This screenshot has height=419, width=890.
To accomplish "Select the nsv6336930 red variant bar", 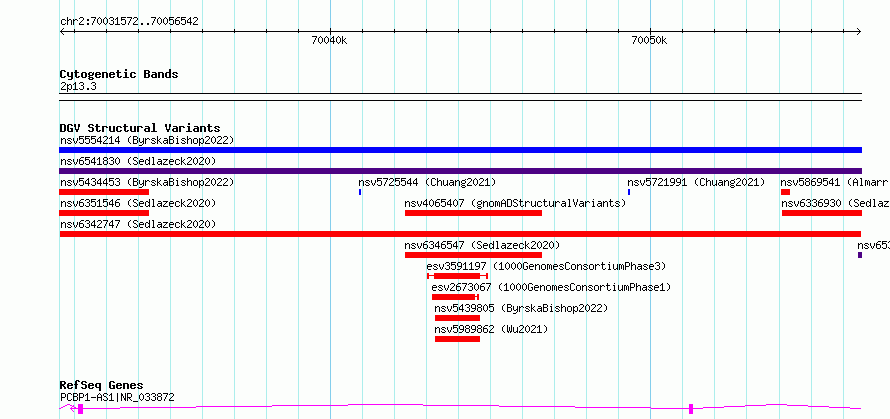I will (x=822, y=213).
